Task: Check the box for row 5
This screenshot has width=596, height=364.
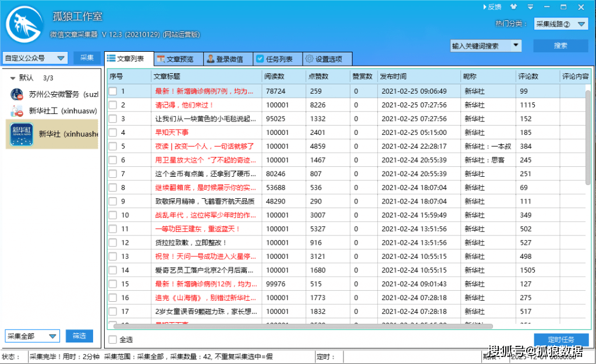Action: [113, 146]
